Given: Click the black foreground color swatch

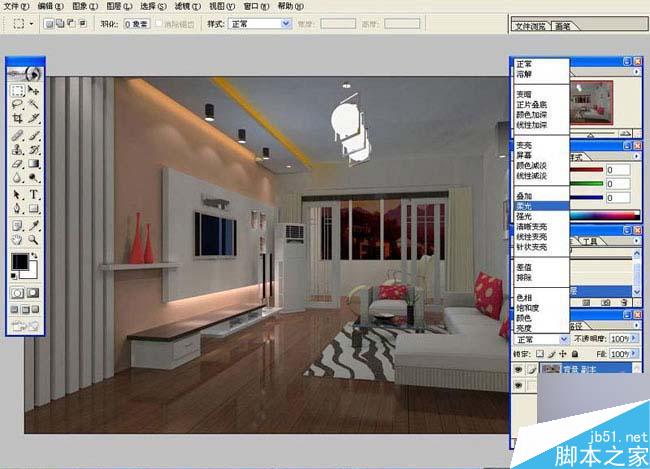Looking at the screenshot, I should [x=19, y=261].
